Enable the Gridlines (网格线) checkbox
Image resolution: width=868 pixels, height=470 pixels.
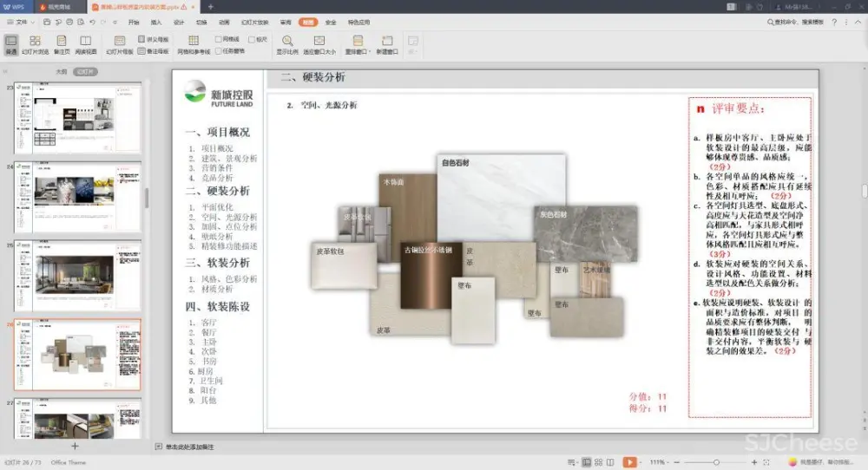pyautogui.click(x=219, y=39)
